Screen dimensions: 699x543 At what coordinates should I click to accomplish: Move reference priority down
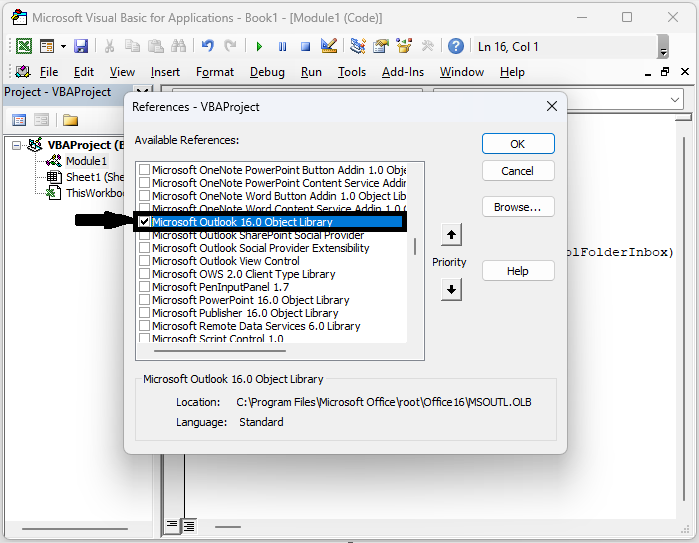pos(451,290)
